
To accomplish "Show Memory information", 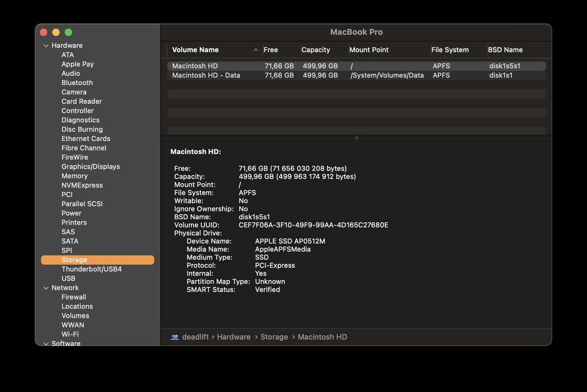I will pyautogui.click(x=75, y=176).
